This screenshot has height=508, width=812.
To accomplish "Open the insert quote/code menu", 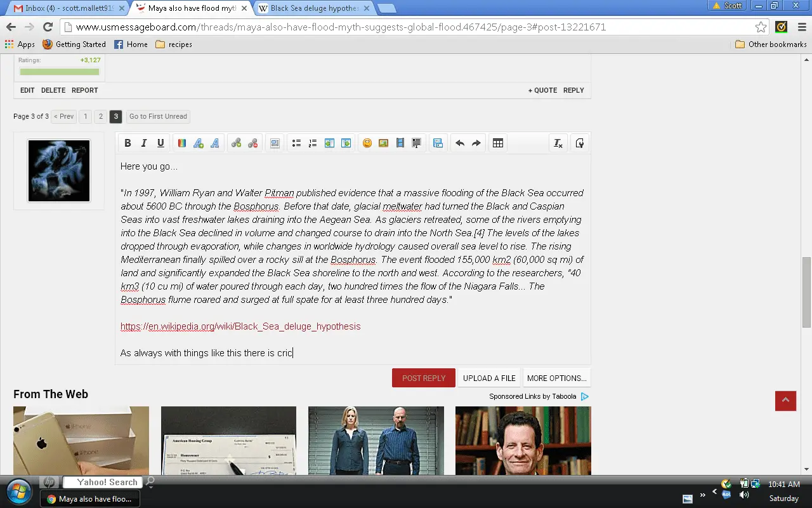I will [x=417, y=144].
